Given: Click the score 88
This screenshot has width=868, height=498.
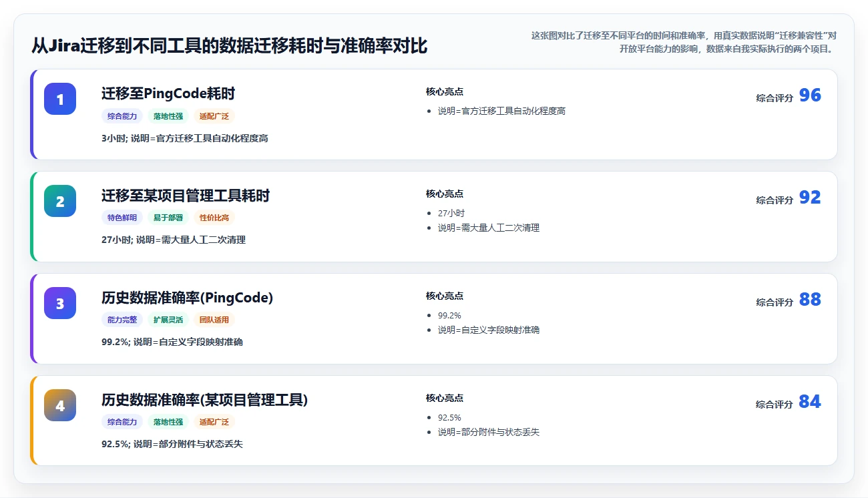Looking at the screenshot, I should click(810, 300).
